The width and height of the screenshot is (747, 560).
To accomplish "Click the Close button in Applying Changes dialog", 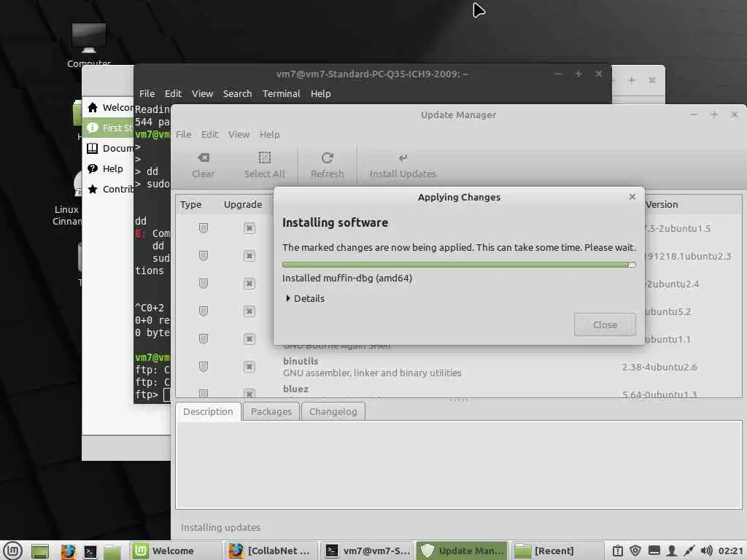I will tap(605, 324).
